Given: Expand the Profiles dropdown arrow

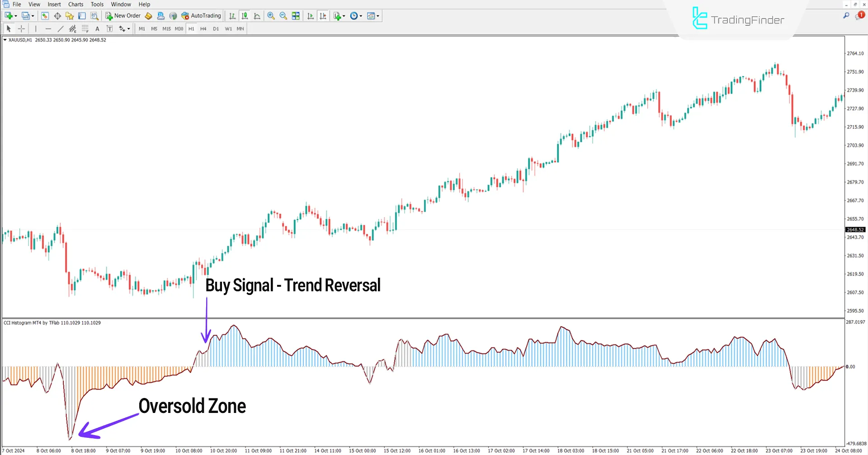Looking at the screenshot, I should (33, 16).
